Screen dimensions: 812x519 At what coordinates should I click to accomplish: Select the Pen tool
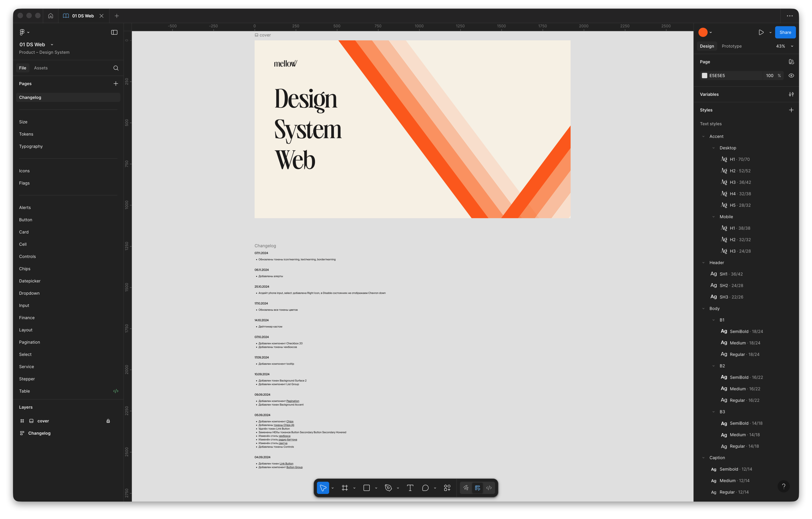(x=388, y=488)
